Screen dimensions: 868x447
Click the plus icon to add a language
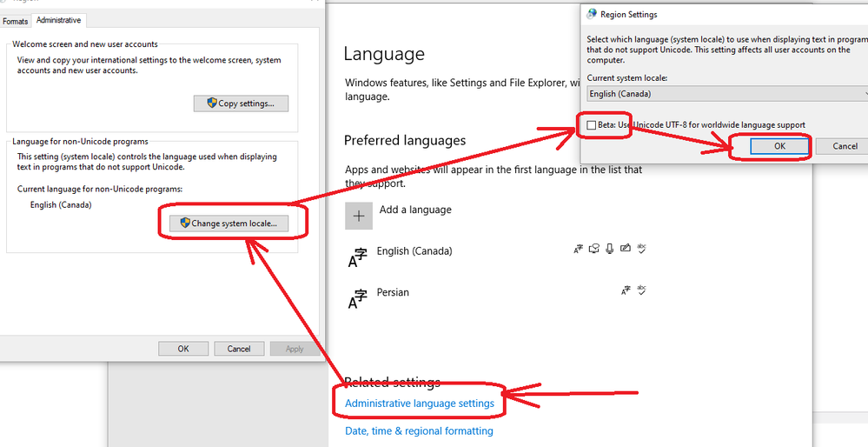coord(359,216)
